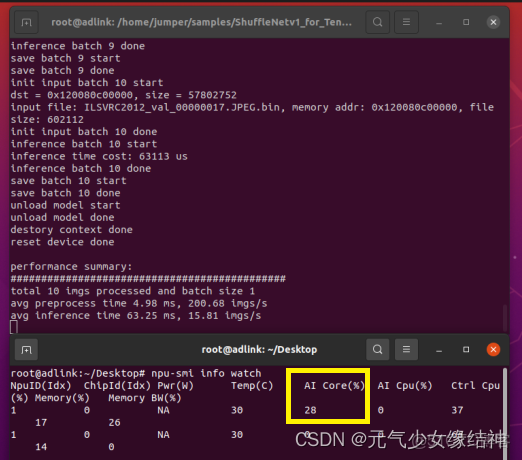Close the Desktop terminal with orange button
522x460 pixels.
pos(493,350)
